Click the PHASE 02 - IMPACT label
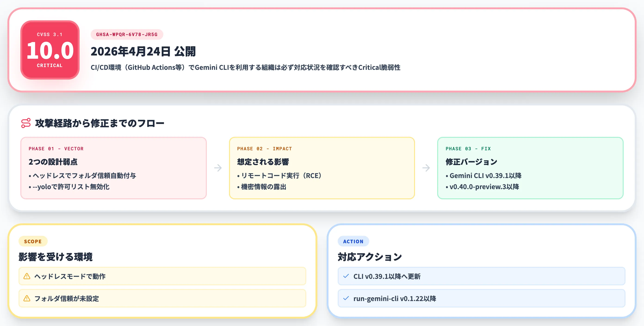The height and width of the screenshot is (326, 644). pos(264,149)
